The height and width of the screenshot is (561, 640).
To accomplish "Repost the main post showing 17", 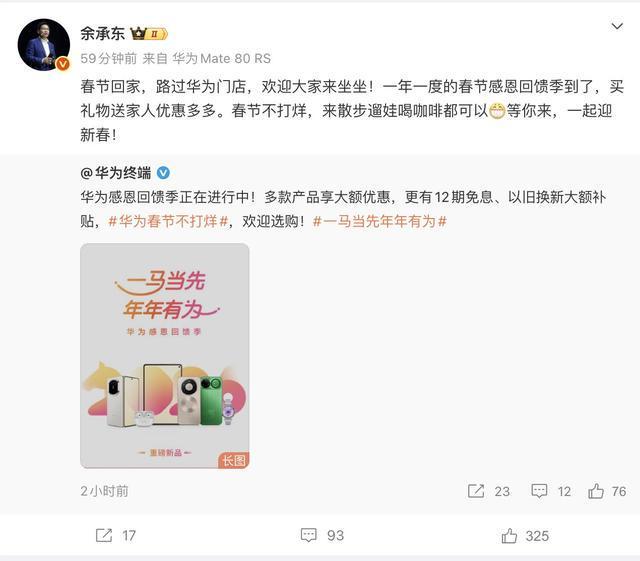I will coord(104,535).
